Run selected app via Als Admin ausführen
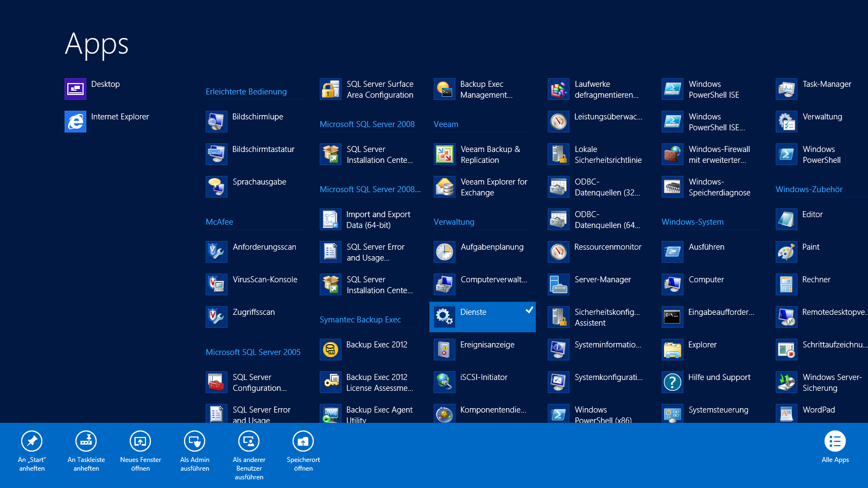This screenshot has height=488, width=868. tap(195, 452)
